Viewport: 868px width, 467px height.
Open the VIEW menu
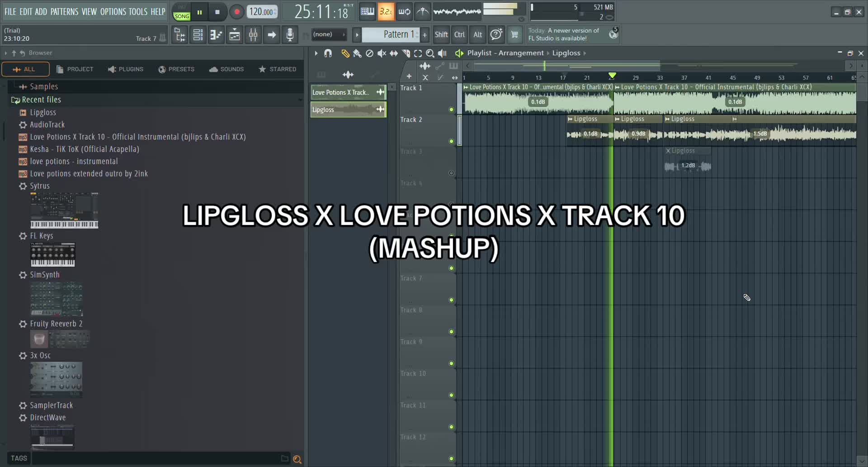[x=89, y=12]
